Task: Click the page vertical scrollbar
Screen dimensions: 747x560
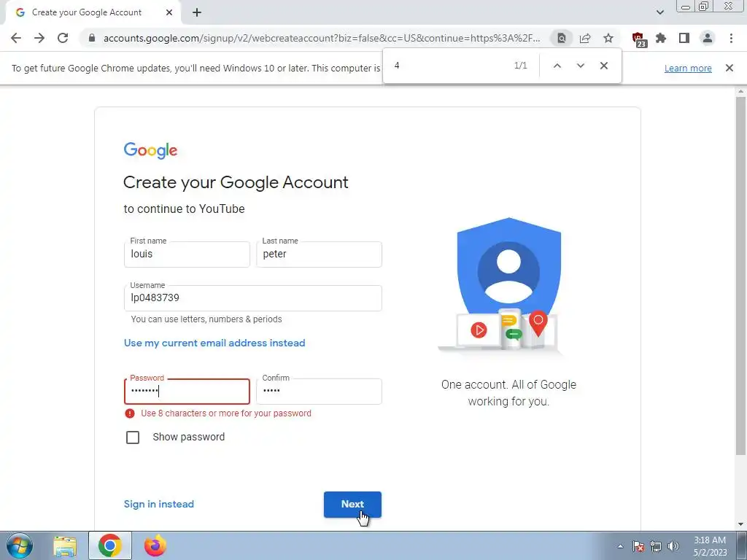Action: pyautogui.click(x=741, y=276)
